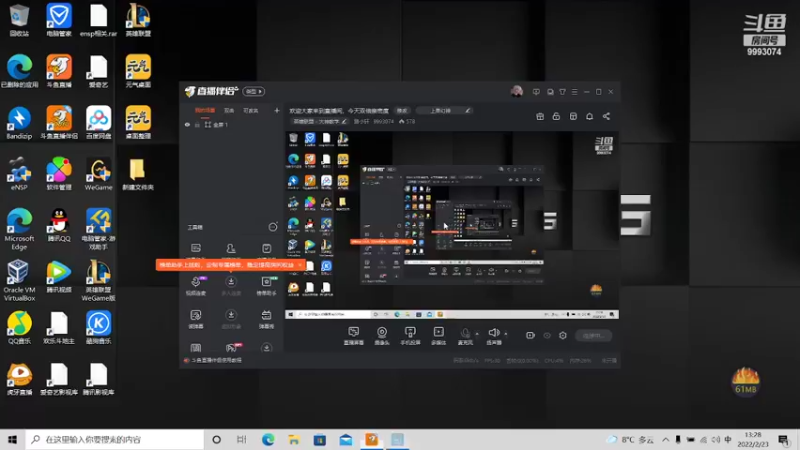Image resolution: width=800 pixels, height=450 pixels.
Task: Toggle lock icon beside 全屏 1 source
Action: click(197, 124)
